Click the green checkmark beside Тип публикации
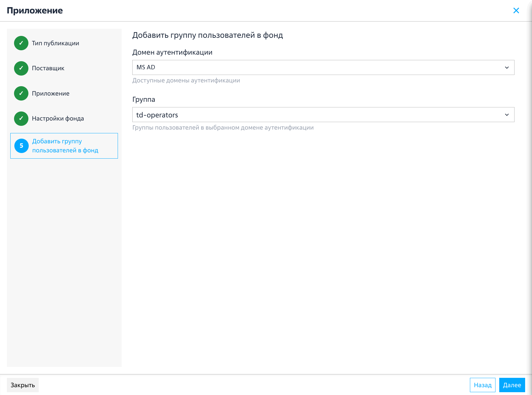 tap(21, 43)
